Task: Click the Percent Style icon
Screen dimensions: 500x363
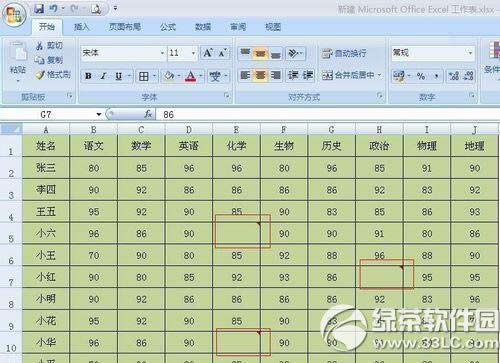Action: (x=421, y=76)
